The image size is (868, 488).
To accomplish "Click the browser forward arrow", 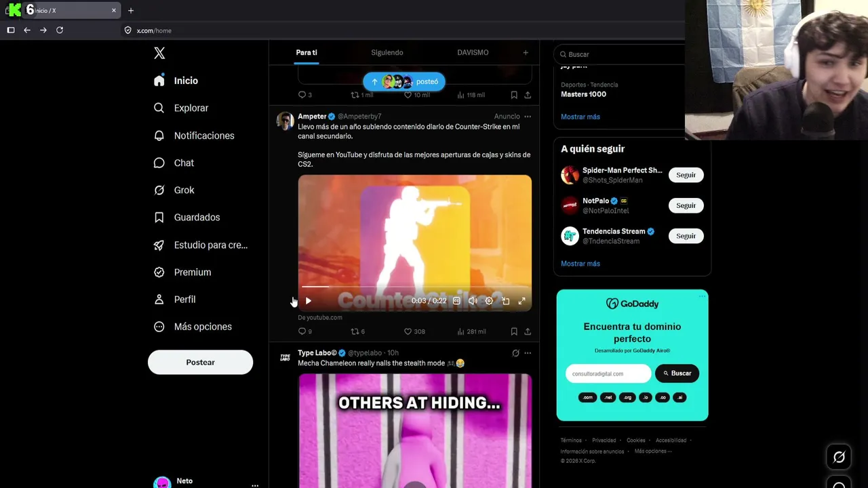I will pyautogui.click(x=43, y=30).
